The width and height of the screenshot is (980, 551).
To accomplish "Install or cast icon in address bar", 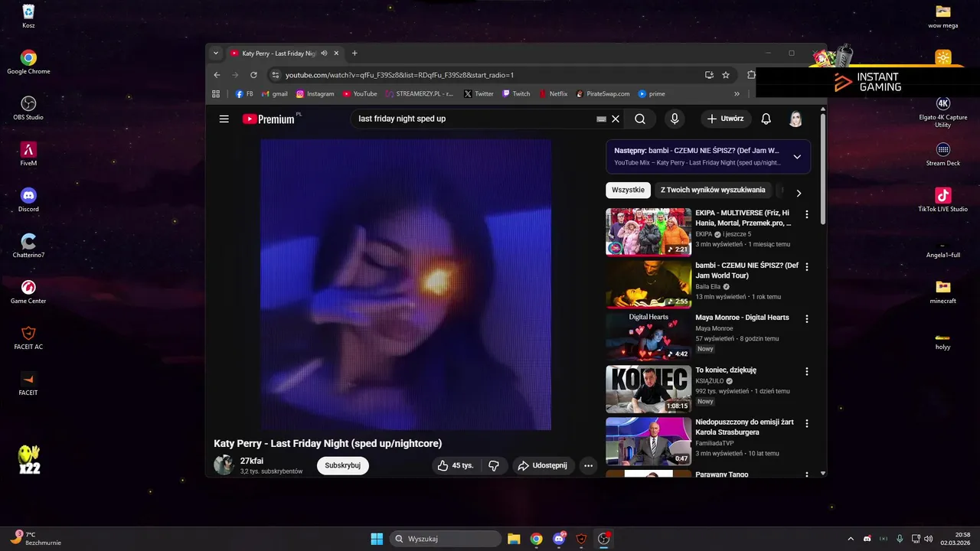I will [x=709, y=75].
